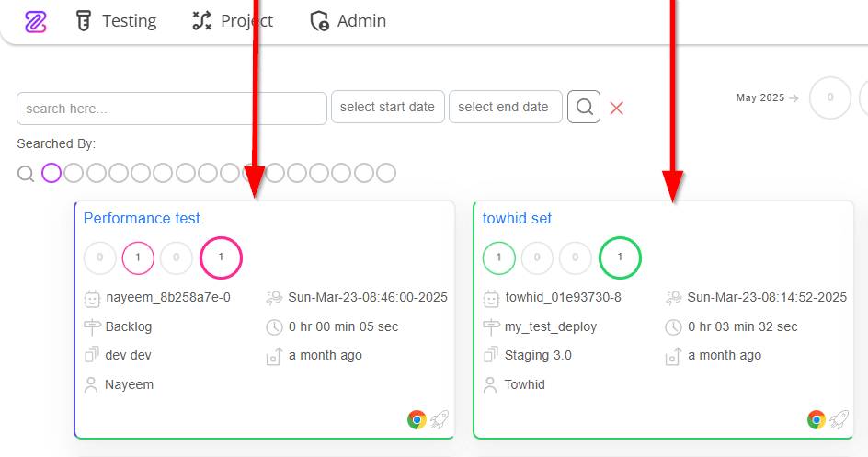Open the Admin menu
This screenshot has height=457, width=868.
(348, 21)
